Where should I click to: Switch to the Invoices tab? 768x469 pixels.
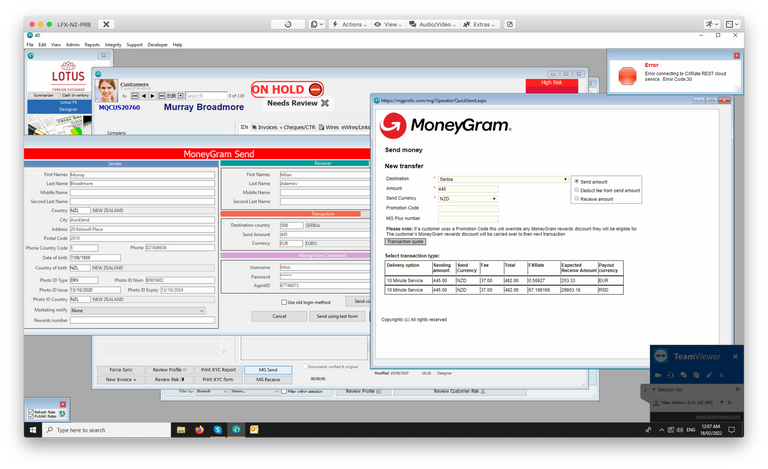point(264,127)
